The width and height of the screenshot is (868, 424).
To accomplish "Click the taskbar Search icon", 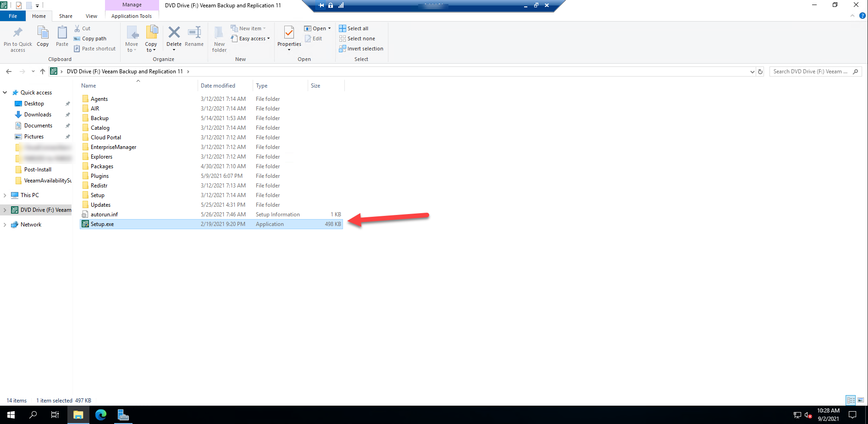I will coord(33,415).
